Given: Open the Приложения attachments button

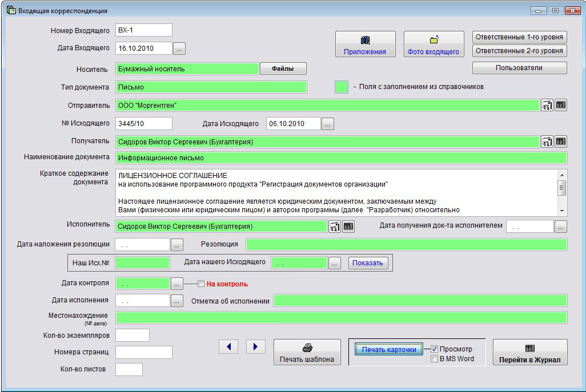Looking at the screenshot, I should pyautogui.click(x=365, y=45).
